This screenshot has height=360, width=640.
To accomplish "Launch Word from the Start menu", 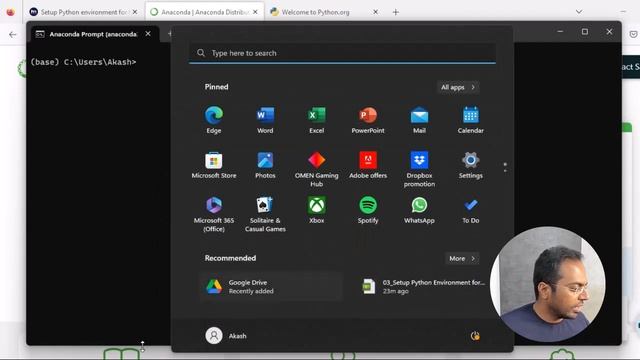I will pos(265,120).
